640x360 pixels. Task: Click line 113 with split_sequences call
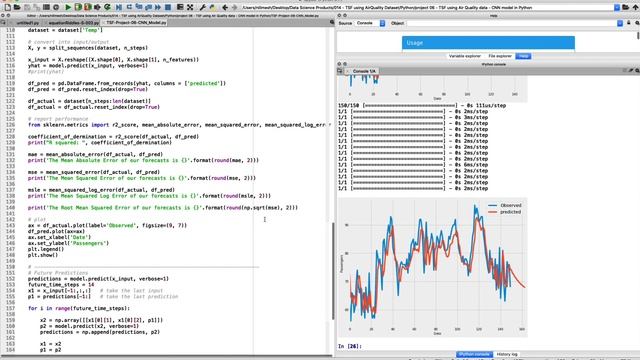coord(88,48)
